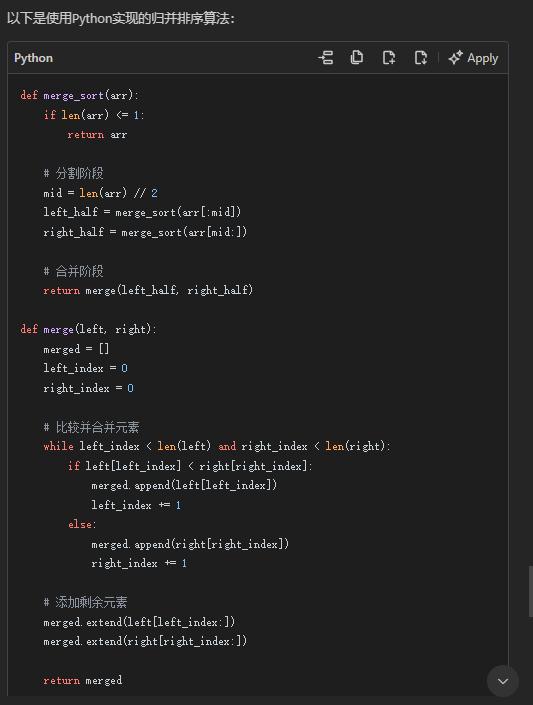Click the intro sentence '以下是使用Python实现的归并排序算法'
Screen dimensions: 533x705
click(x=121, y=19)
